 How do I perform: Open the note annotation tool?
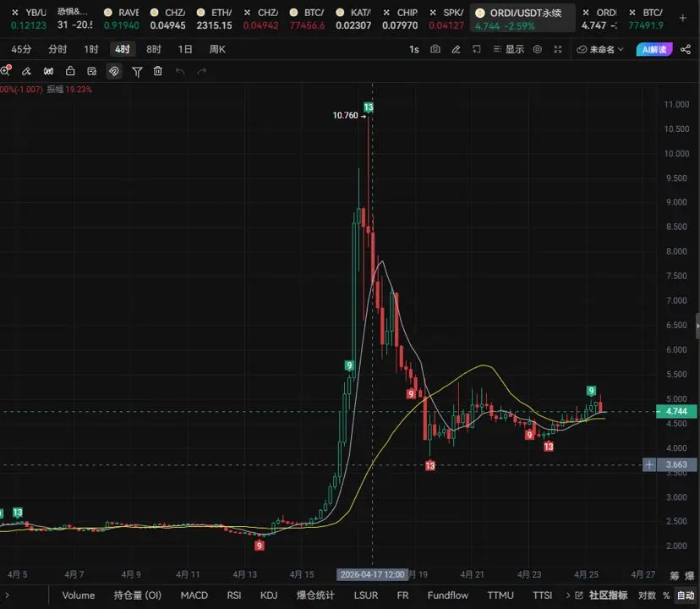coord(92,71)
